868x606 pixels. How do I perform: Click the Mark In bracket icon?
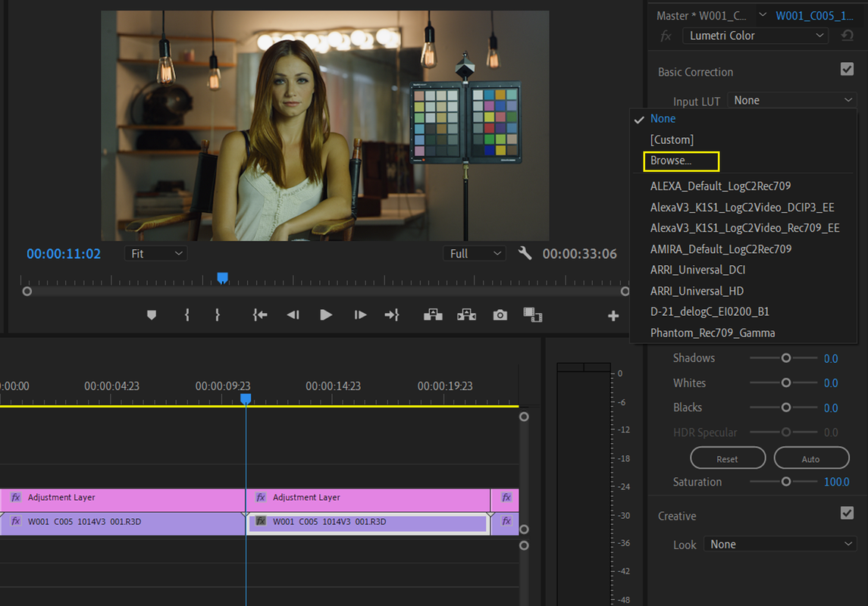pos(187,315)
